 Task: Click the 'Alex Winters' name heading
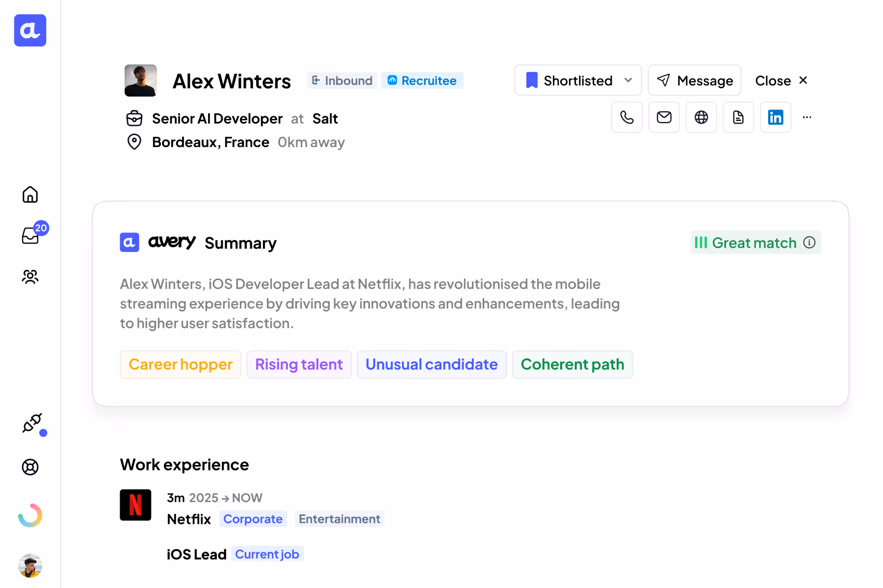click(232, 81)
